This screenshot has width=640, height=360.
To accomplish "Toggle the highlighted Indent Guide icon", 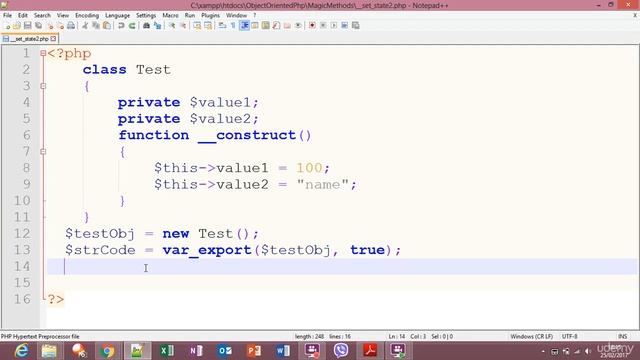I will (x=244, y=26).
